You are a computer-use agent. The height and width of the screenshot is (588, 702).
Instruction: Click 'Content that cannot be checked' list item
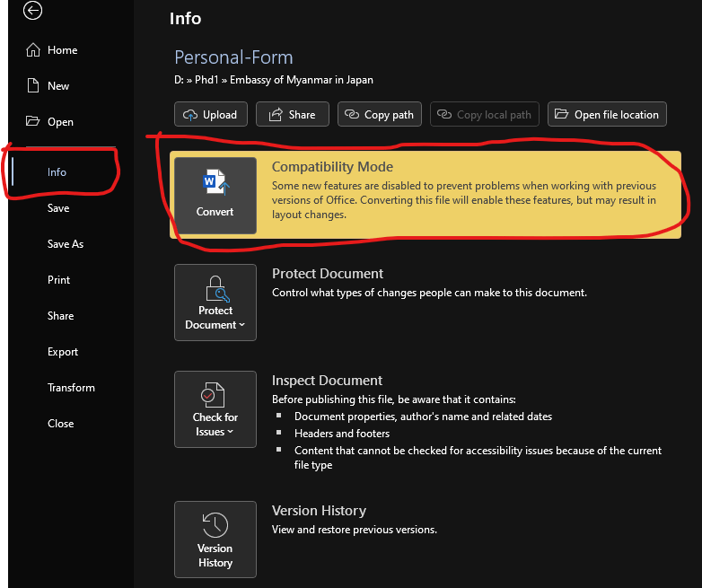pyautogui.click(x=478, y=458)
